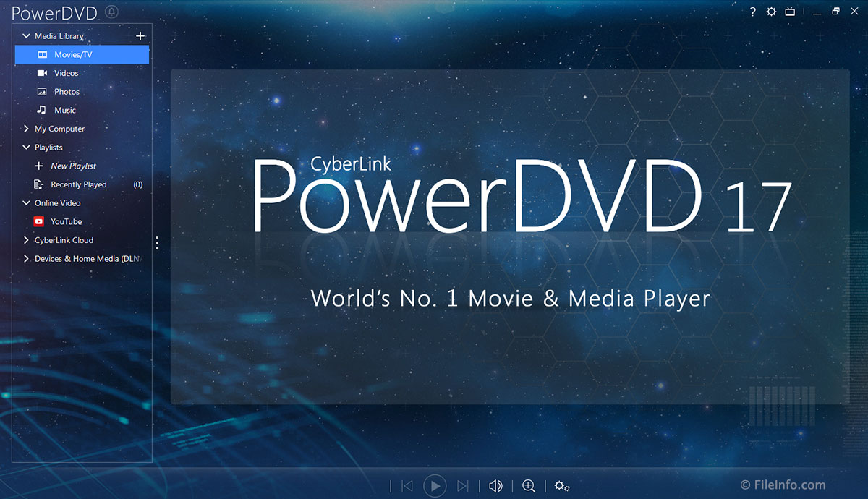
Task: Start playback with the Play button
Action: click(x=435, y=486)
